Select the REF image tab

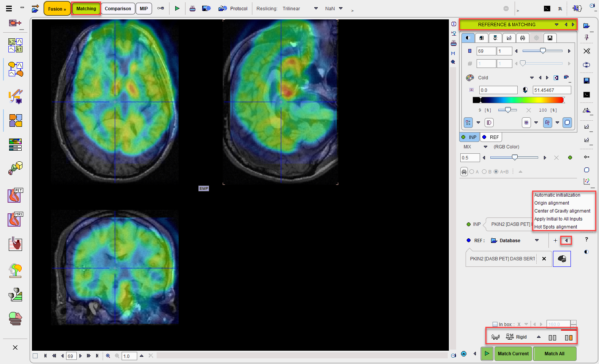491,137
